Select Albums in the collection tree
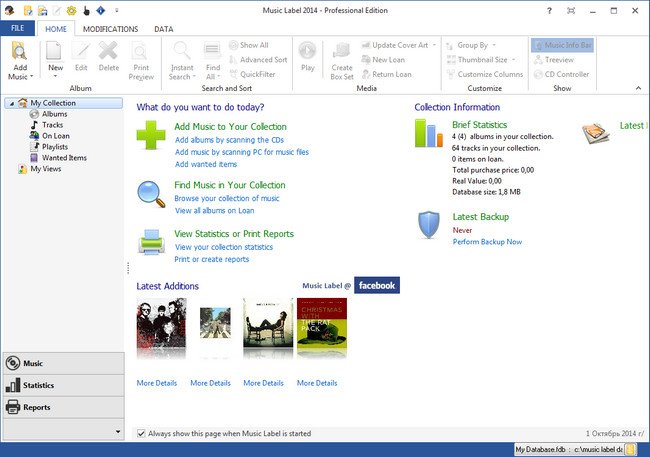Image resolution: width=650 pixels, height=457 pixels. point(54,114)
